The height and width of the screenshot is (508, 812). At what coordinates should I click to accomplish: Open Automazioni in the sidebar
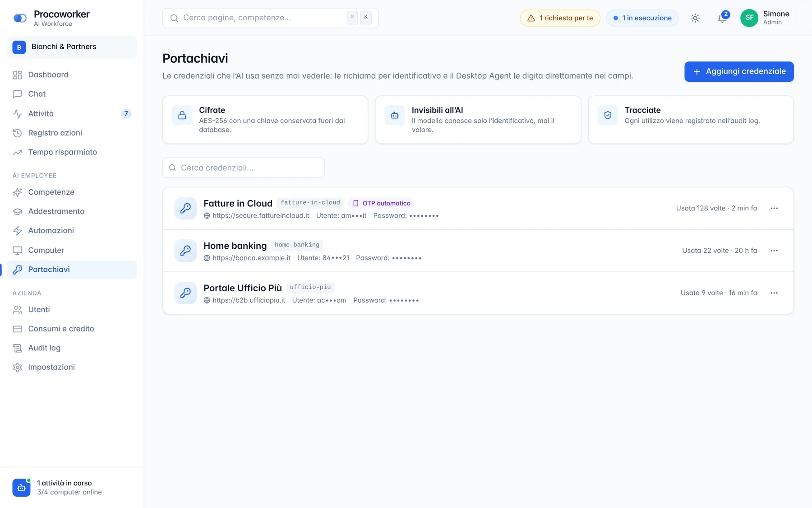[x=72, y=231]
